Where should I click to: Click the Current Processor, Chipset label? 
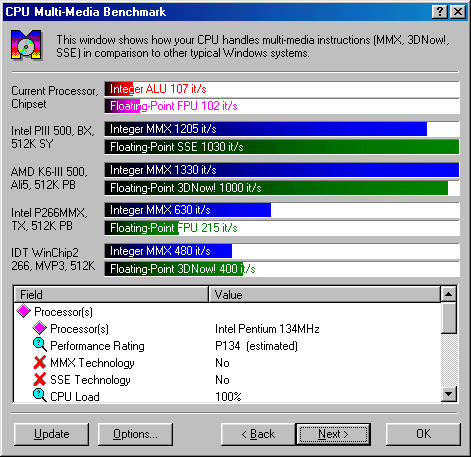point(55,97)
